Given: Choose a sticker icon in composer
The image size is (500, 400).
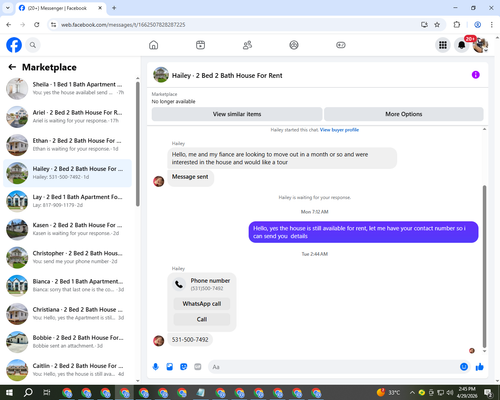Looking at the screenshot, I should tap(184, 367).
